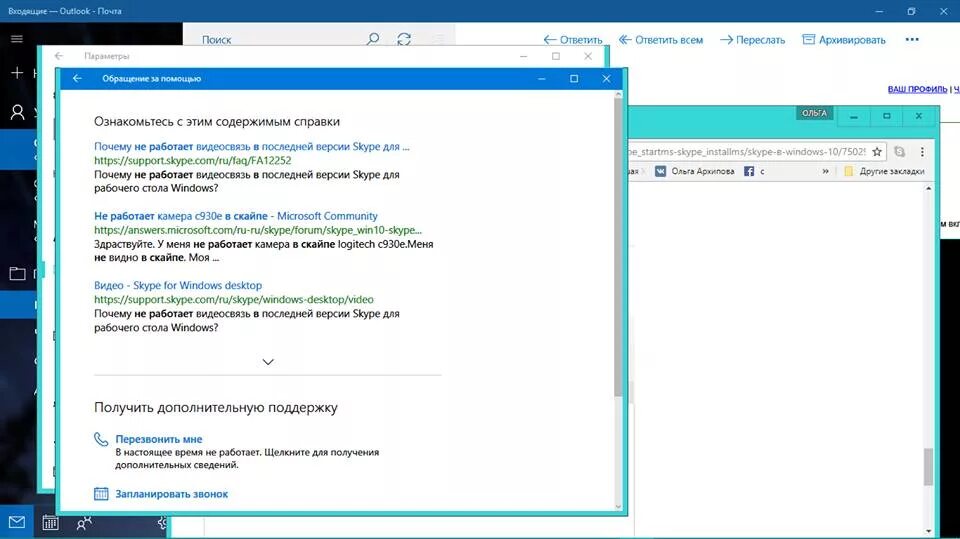Maximize the Обращение за помощью window

click(x=574, y=78)
